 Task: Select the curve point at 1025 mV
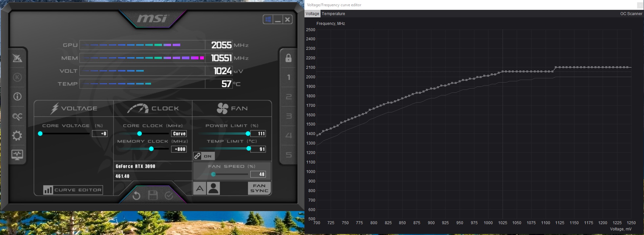(x=503, y=71)
